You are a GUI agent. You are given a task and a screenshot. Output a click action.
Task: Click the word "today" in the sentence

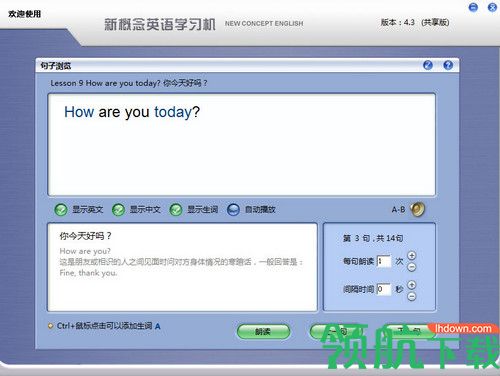point(173,112)
